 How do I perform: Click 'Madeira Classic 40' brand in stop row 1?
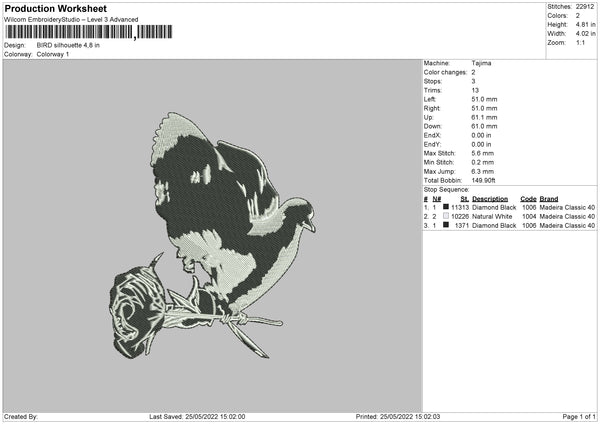(567, 207)
